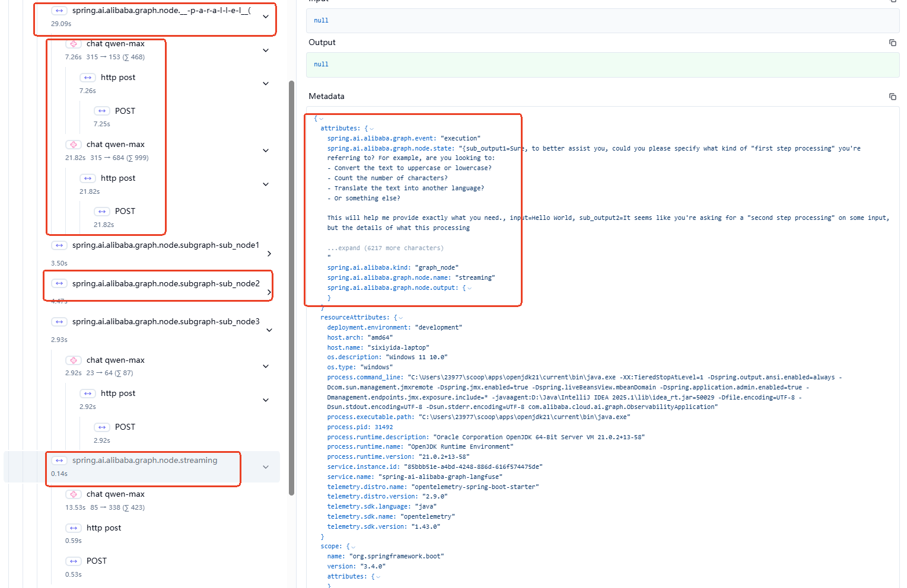Click the "graph_node" kind value

pos(437,268)
